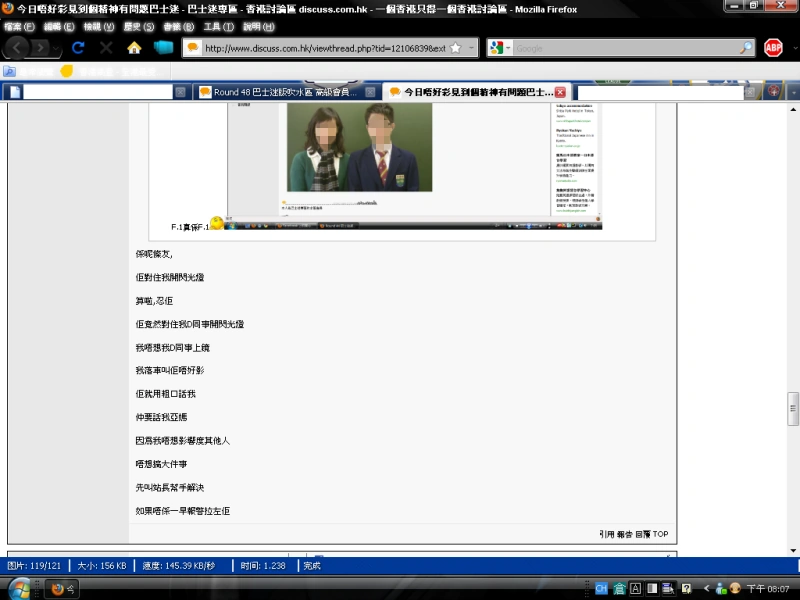Click the first bookmarks toolbar folder icon
800x600 pixels.
point(10,71)
